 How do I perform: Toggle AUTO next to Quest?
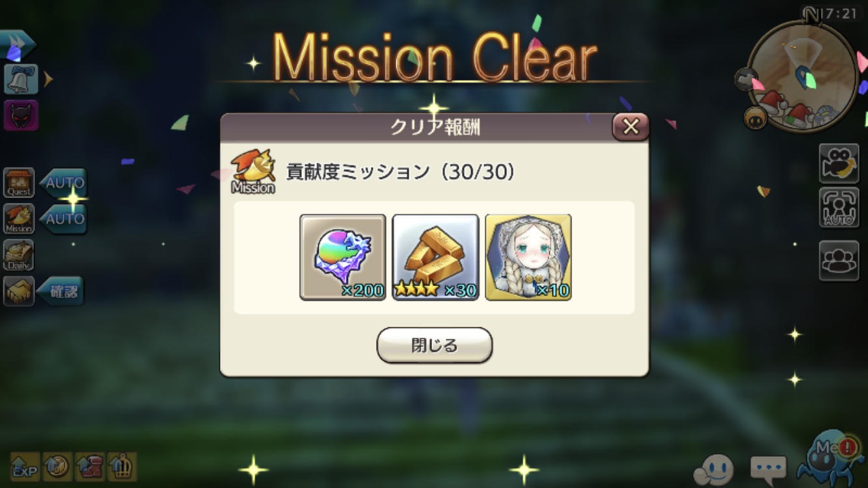pos(64,183)
